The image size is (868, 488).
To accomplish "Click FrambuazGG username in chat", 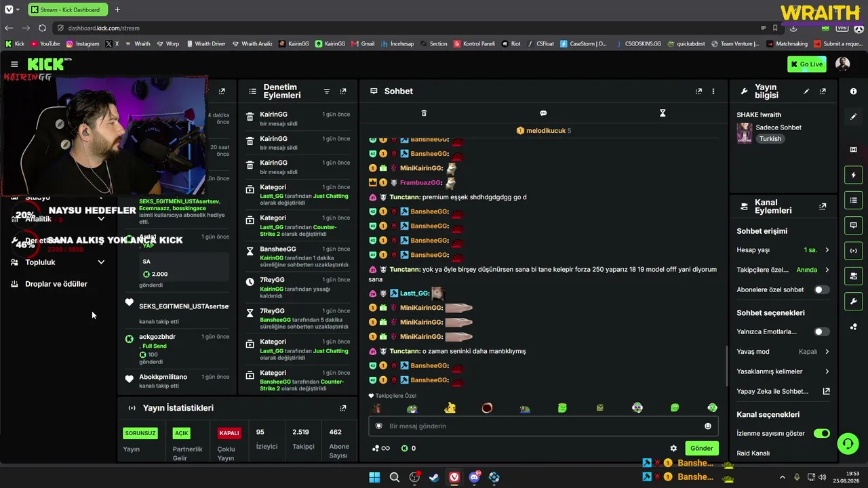I will [420, 182].
